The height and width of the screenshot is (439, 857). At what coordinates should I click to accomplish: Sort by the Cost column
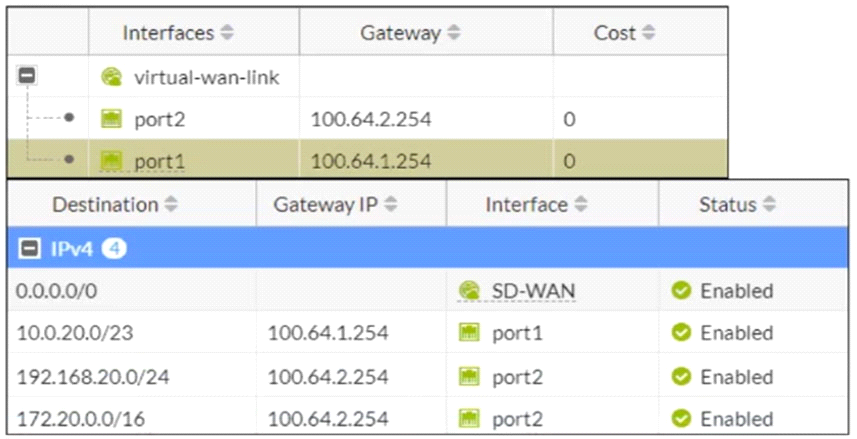[x=649, y=33]
